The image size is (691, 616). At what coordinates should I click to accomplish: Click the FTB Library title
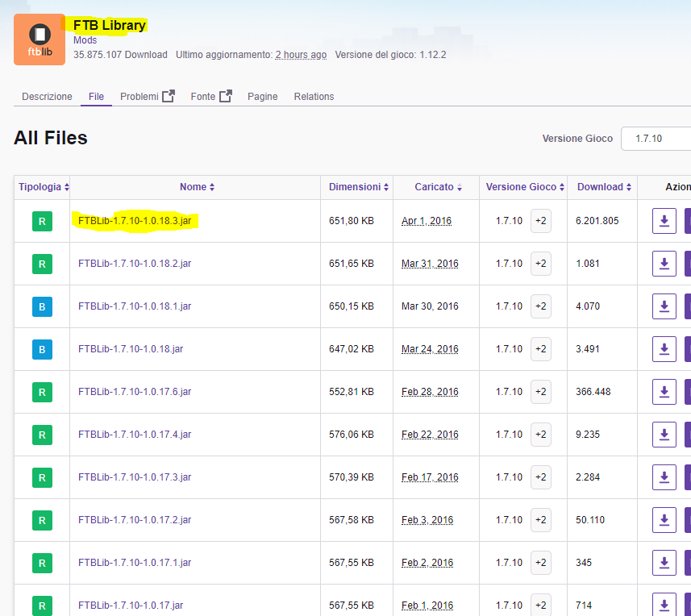tap(110, 25)
